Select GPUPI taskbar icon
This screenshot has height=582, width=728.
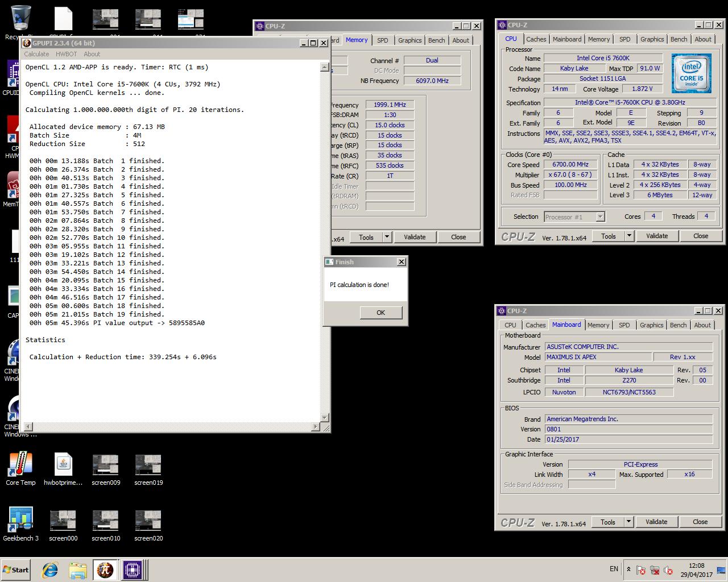105,570
